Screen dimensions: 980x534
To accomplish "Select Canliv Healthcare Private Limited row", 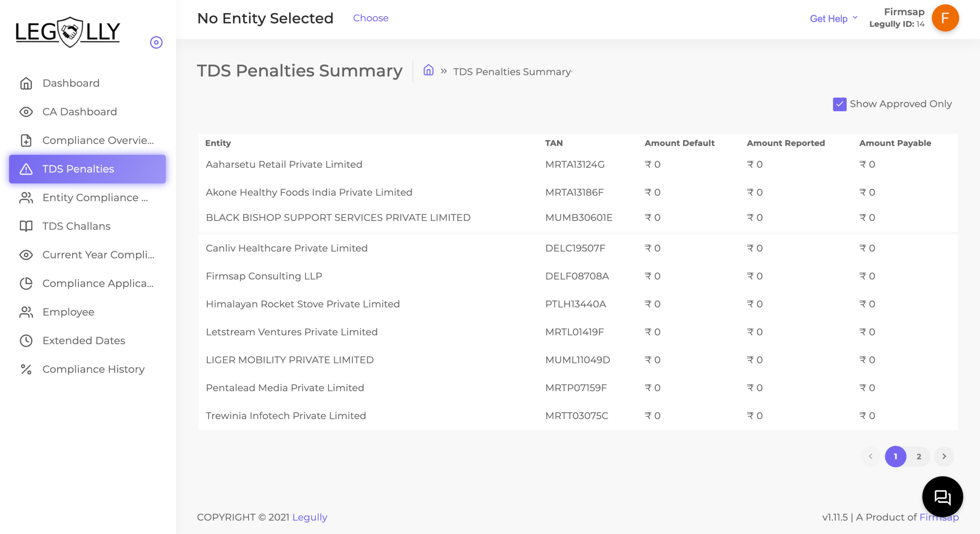I will (x=578, y=248).
